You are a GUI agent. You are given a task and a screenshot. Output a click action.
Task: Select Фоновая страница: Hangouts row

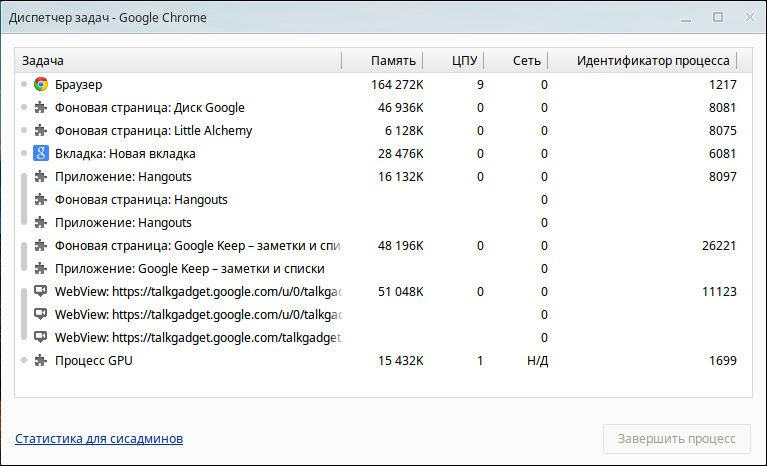pos(384,200)
